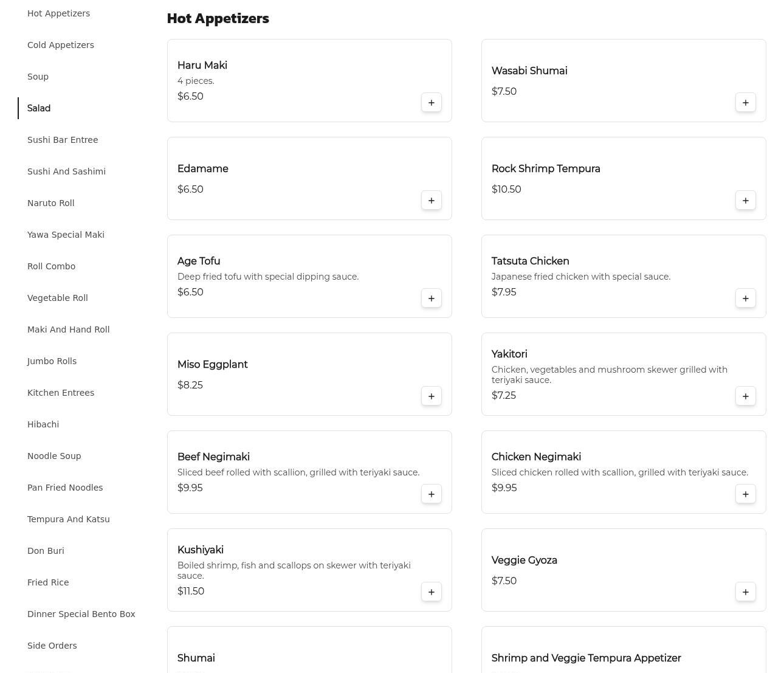The image size is (784, 673).
Task: Add Beef Negimaki to the cart
Action: (432, 494)
